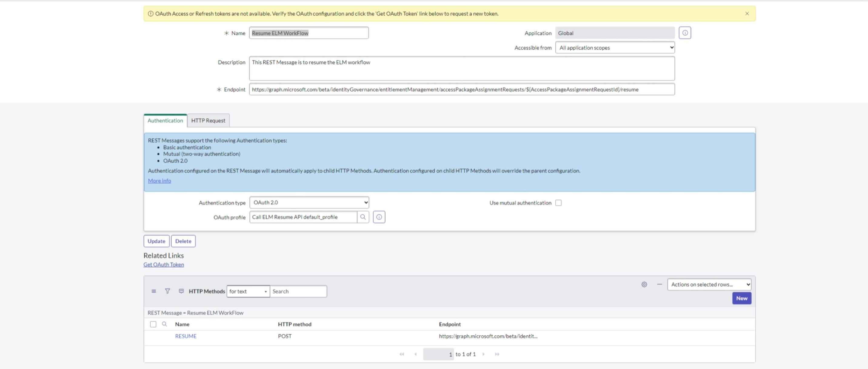Click the last page arrow in pagination

click(x=497, y=354)
